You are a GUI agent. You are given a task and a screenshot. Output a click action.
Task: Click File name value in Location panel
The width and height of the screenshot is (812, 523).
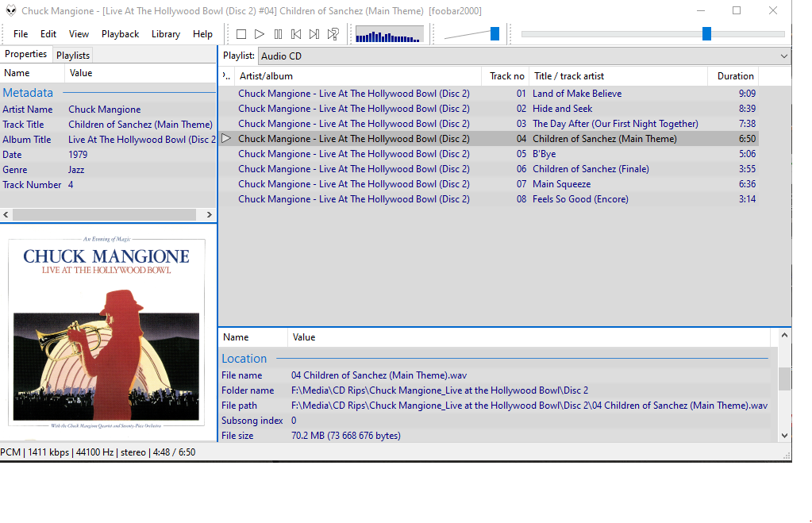[379, 375]
